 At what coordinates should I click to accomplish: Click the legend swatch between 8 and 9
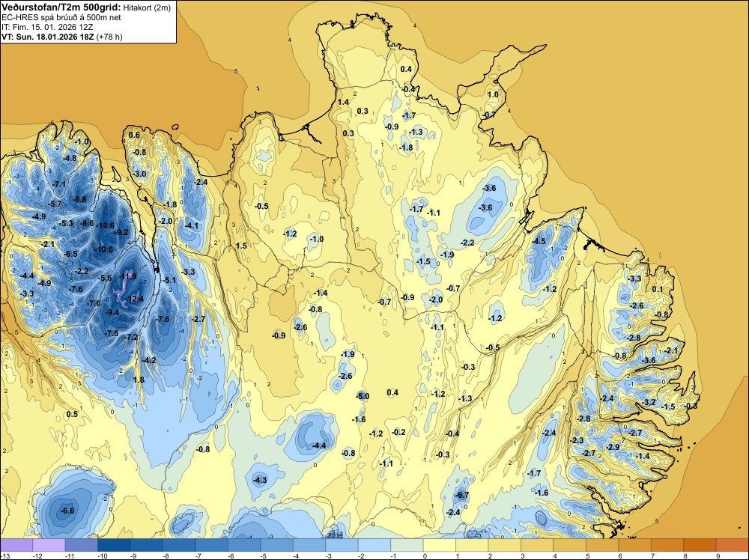(700, 545)
